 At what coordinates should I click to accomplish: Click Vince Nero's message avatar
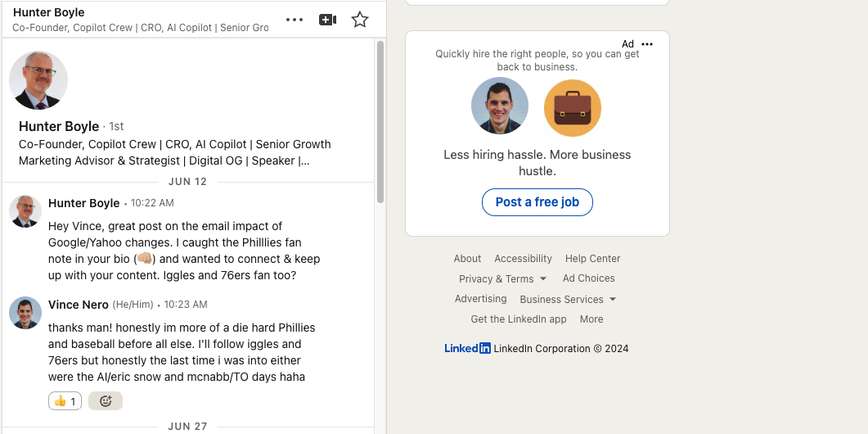25,313
